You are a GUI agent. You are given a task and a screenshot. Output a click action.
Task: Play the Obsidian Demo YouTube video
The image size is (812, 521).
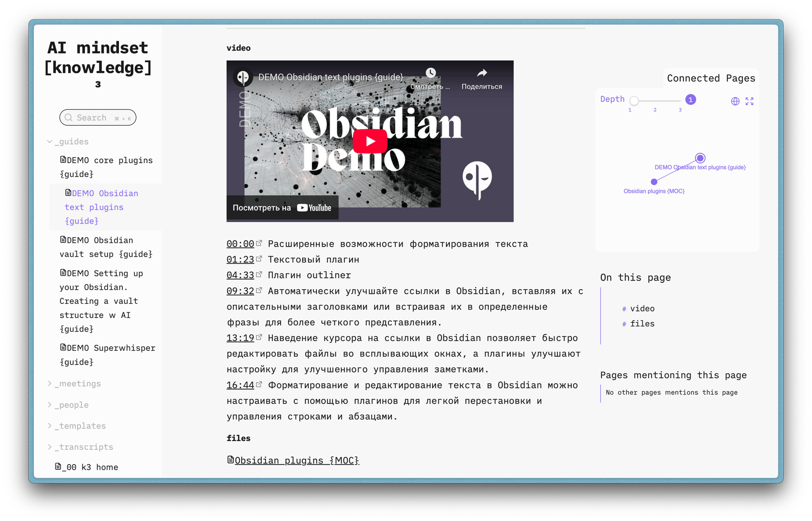[370, 141]
